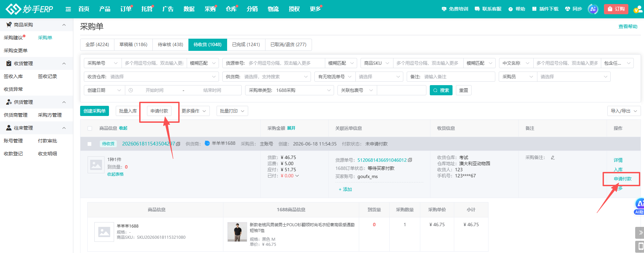Click the 帮助 header item
Viewport: 644px width, 253px height.
(517, 9)
